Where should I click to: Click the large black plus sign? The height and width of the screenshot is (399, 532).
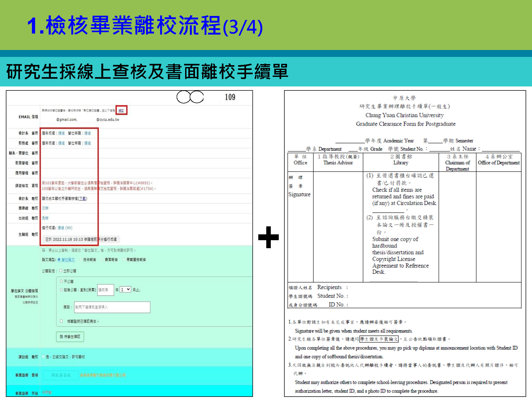click(x=268, y=237)
